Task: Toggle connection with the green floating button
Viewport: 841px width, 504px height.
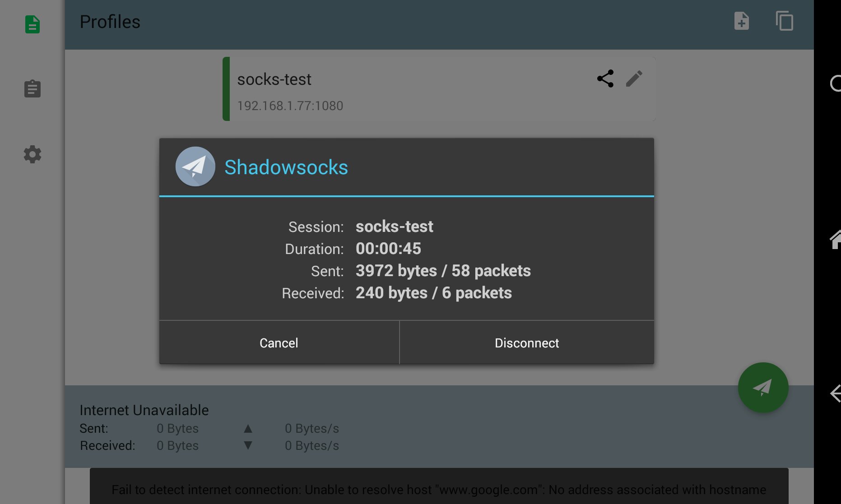Action: click(762, 387)
